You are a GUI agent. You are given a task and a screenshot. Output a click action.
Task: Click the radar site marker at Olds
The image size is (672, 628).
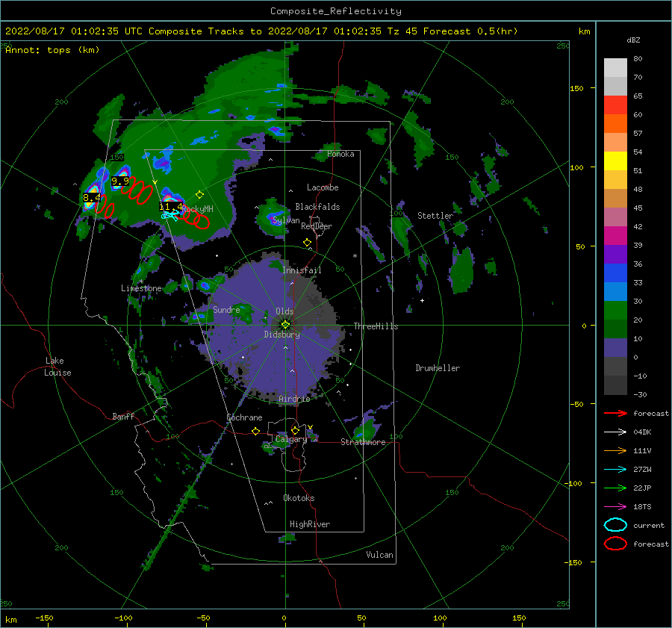(285, 325)
